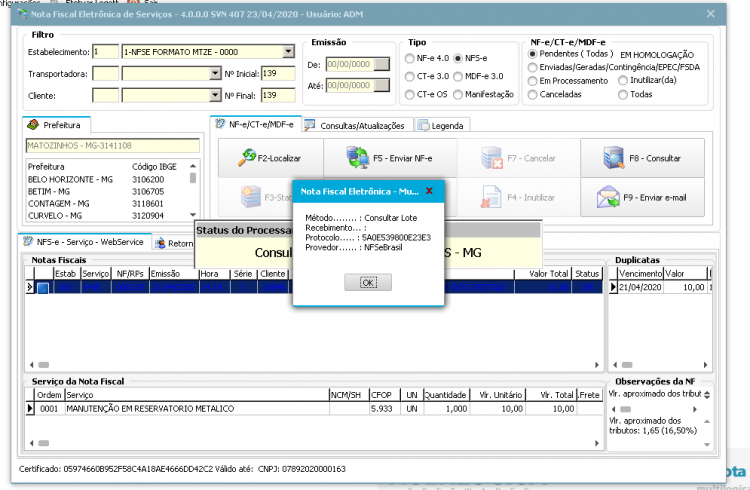The image size is (750, 490).
Task: Select the Inutilizar(da) filter option
Action: pyautogui.click(x=623, y=80)
